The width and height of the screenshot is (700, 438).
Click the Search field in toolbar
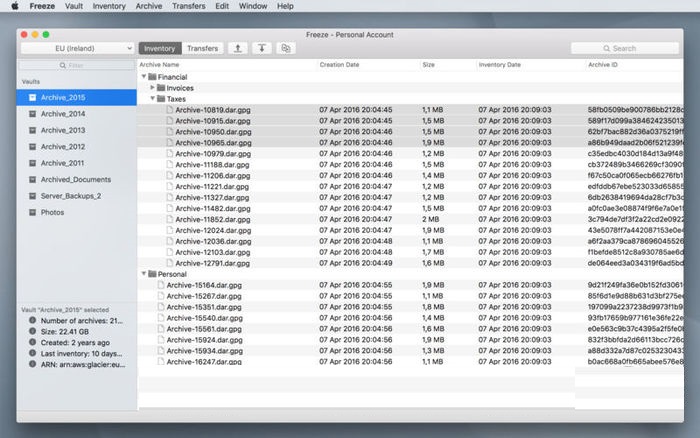coord(625,48)
